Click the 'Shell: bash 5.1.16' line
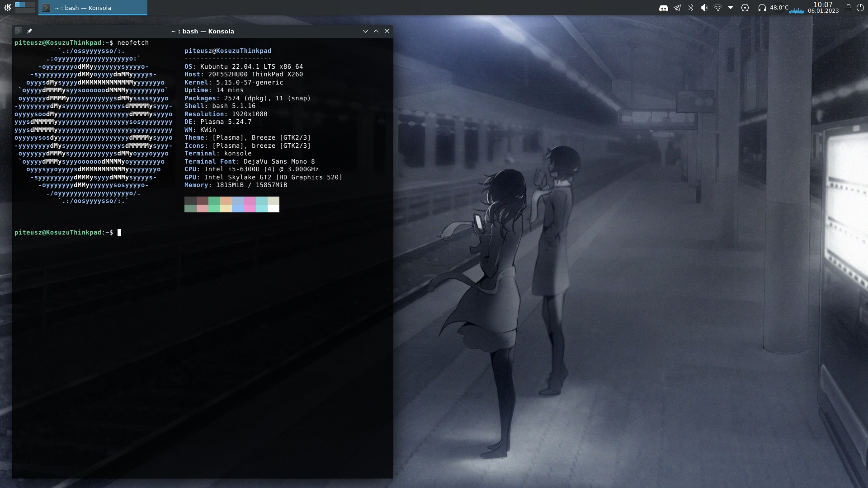This screenshot has width=868, height=488. (220, 106)
